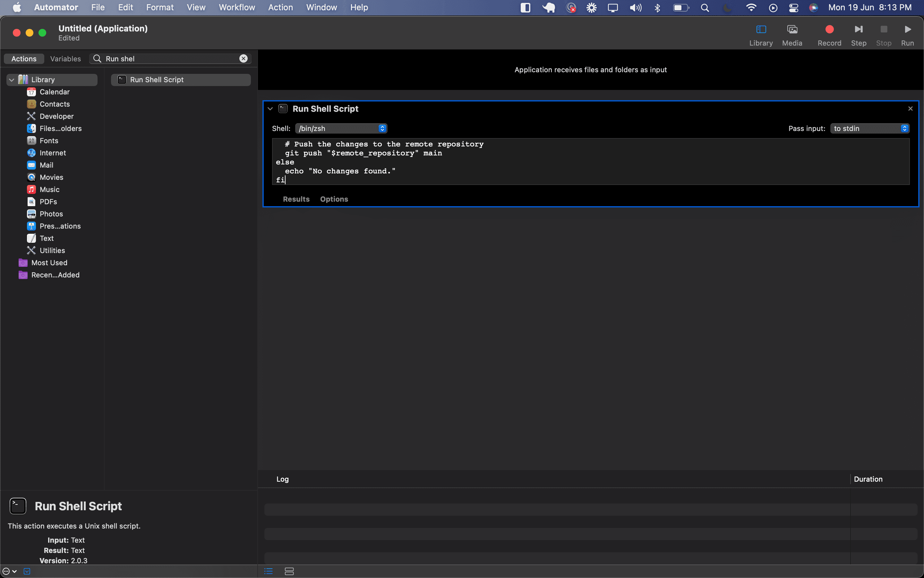Click inside the shell script text area

tap(591, 161)
